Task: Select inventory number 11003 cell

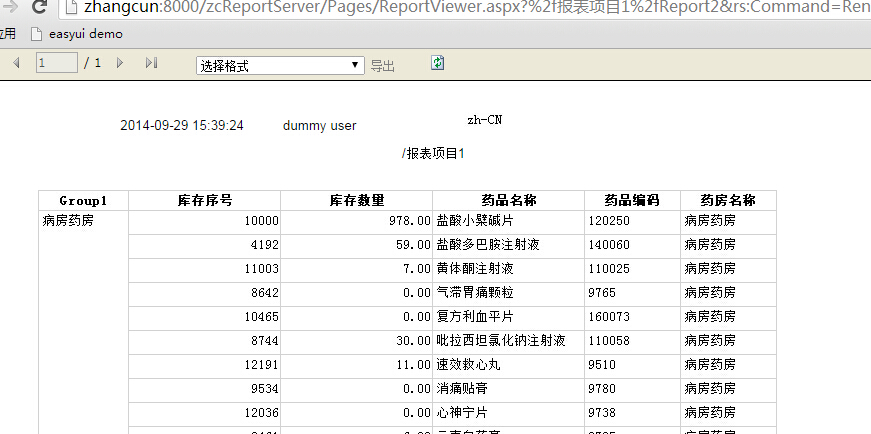Action: [204, 269]
